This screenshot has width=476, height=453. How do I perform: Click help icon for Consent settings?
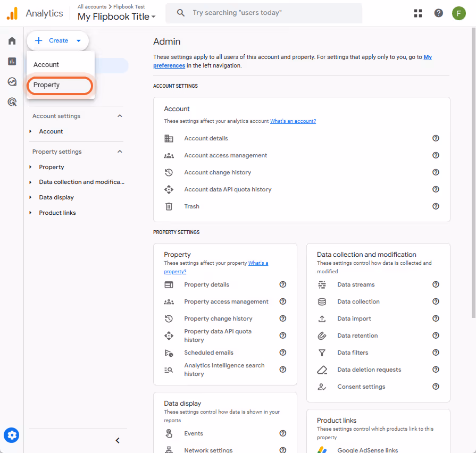pos(436,387)
